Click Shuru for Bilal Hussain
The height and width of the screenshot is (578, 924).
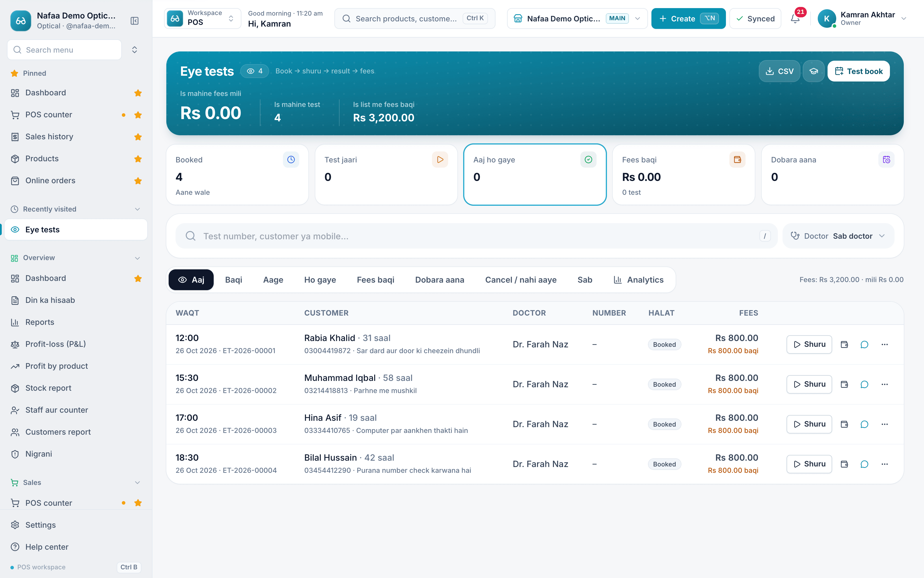click(809, 464)
